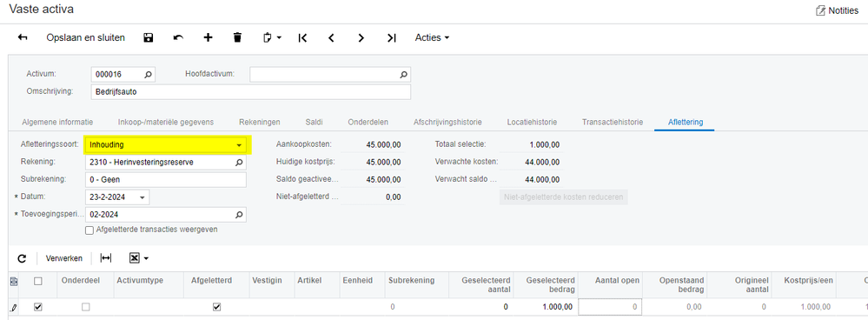This screenshot has width=868, height=320.
Task: Expand the clipboard dropdown arrow
Action: point(279,37)
